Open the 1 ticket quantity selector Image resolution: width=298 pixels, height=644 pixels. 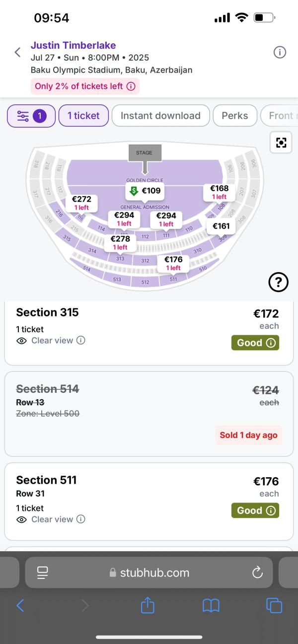click(83, 116)
